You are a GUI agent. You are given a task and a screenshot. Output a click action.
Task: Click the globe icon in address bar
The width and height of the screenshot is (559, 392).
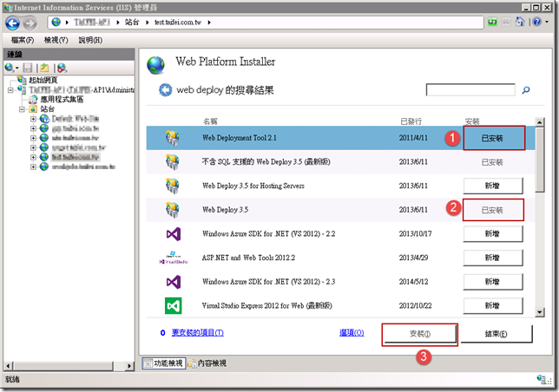coord(56,22)
